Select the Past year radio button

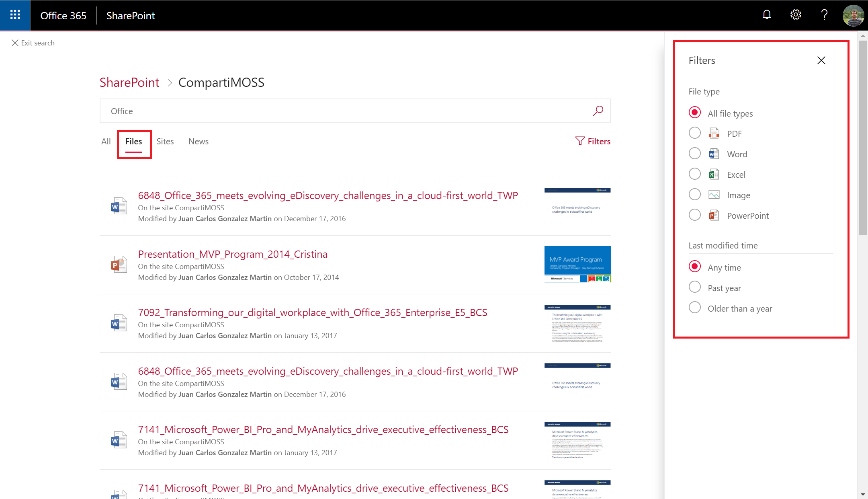pos(694,287)
